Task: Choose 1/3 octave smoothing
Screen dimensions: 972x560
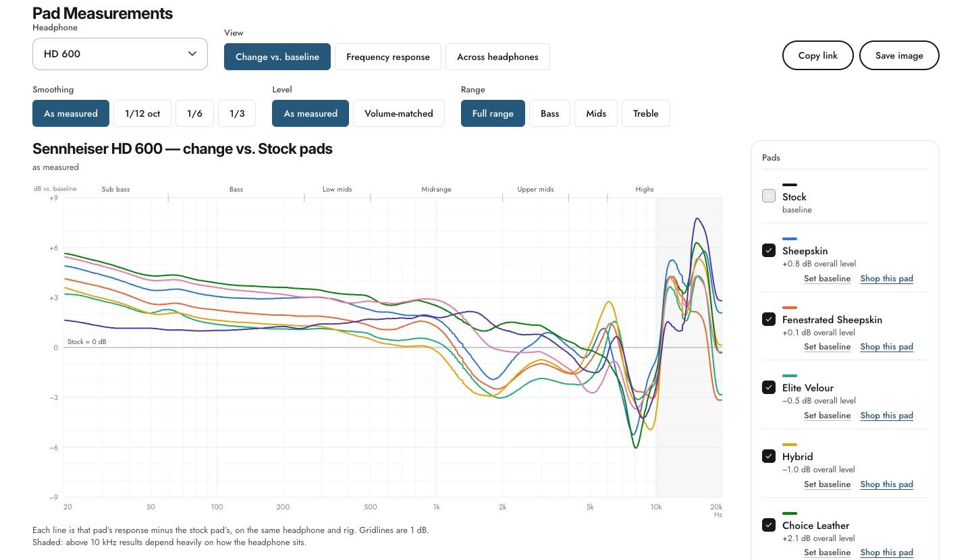Action: [237, 113]
